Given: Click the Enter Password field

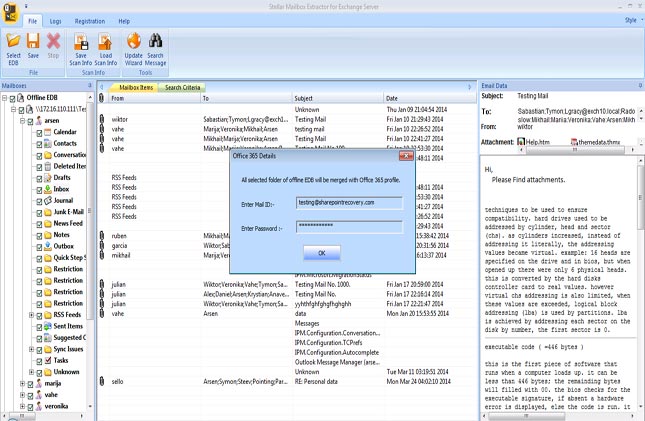Looking at the screenshot, I should tap(349, 227).
